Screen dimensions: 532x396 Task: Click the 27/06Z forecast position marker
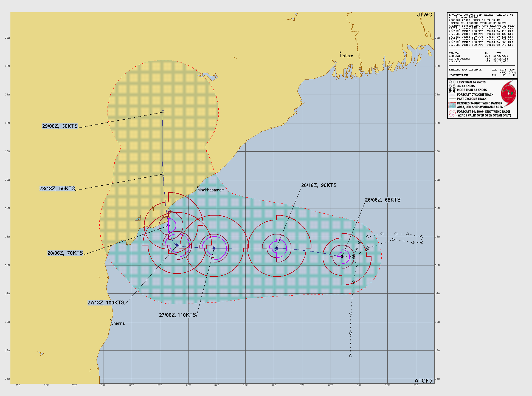click(x=214, y=248)
